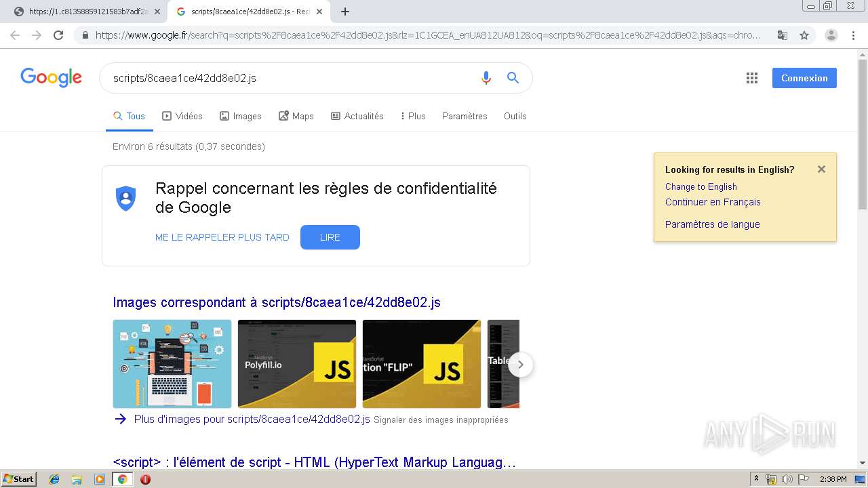This screenshot has width=868, height=488.
Task: Open a new tab with plus
Action: [345, 12]
